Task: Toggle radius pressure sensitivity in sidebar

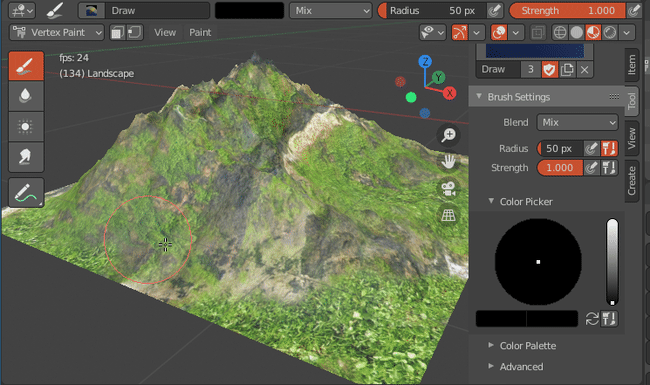Action: [592, 148]
